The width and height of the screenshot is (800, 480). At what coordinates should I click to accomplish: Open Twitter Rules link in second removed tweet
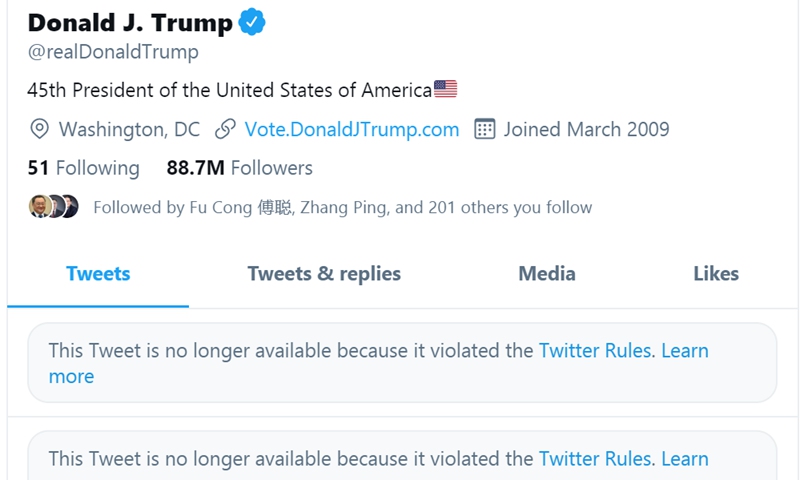[596, 459]
